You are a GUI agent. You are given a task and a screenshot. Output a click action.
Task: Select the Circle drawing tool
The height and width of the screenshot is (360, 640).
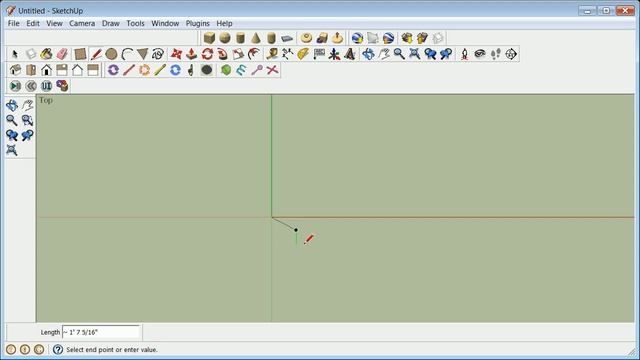111,54
